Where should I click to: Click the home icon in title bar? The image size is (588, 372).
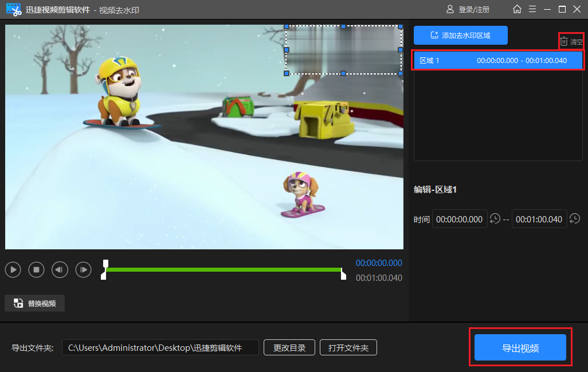[517, 9]
